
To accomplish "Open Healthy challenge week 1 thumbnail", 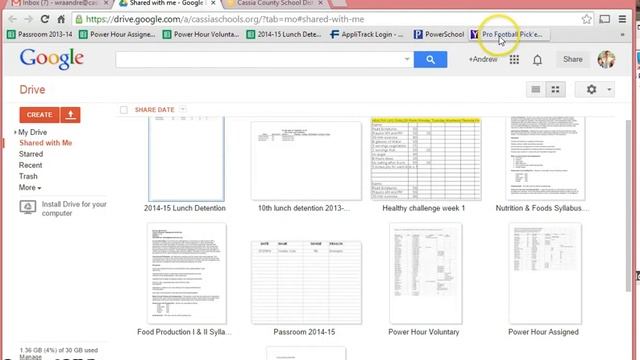I will pyautogui.click(x=426, y=159).
